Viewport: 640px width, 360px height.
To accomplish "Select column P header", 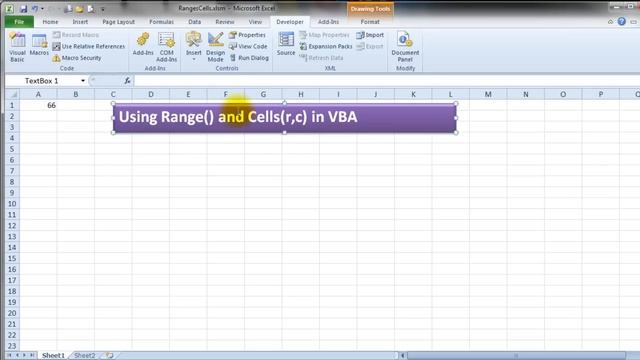I will 601,94.
